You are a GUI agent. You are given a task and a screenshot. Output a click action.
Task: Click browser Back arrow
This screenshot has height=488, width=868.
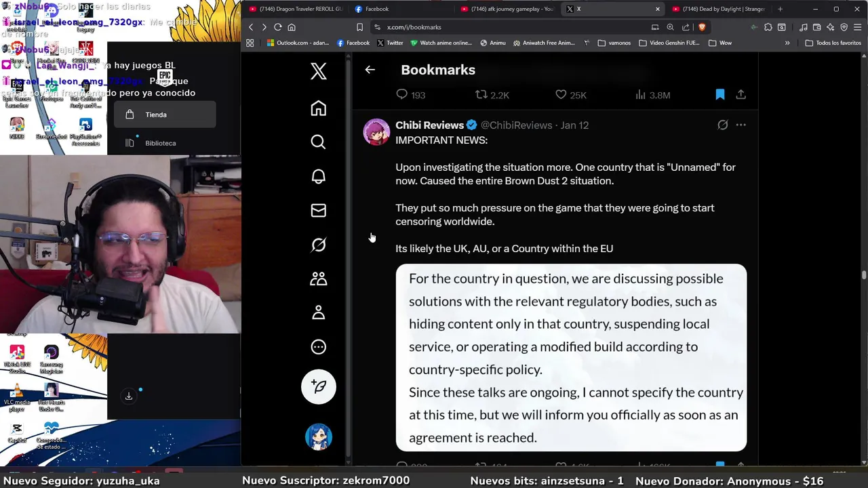[251, 27]
